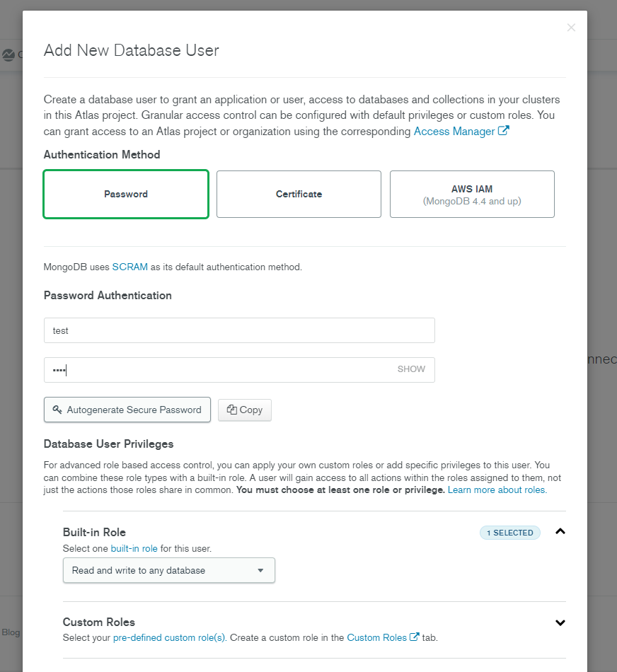617x672 pixels.
Task: Click the Access Manager external-link icon
Action: pyautogui.click(x=503, y=131)
